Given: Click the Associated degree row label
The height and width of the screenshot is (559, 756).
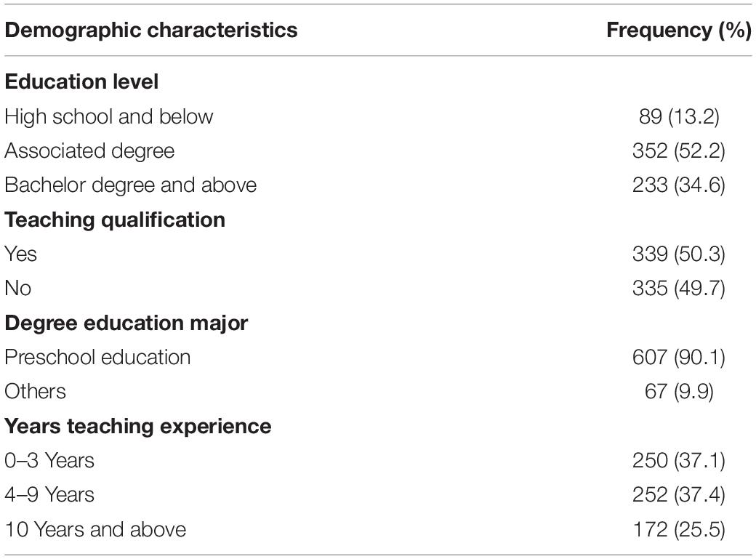Looking at the screenshot, I should 89,151.
